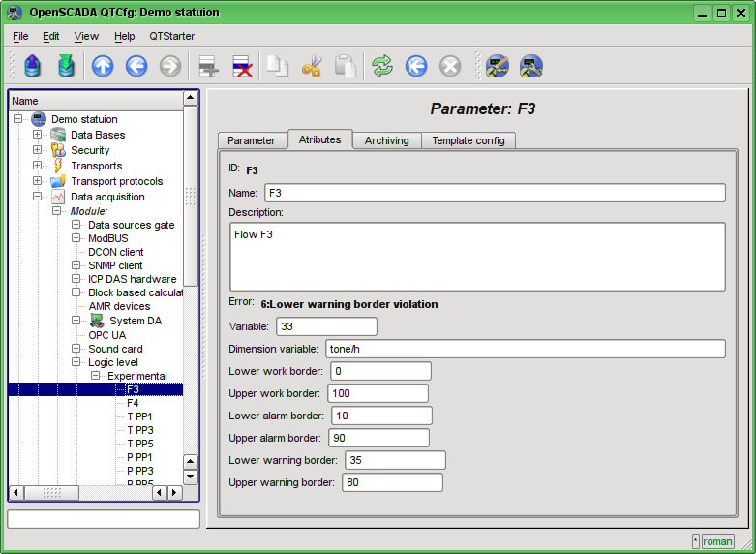Collapse the Logic level tree node

coord(76,362)
